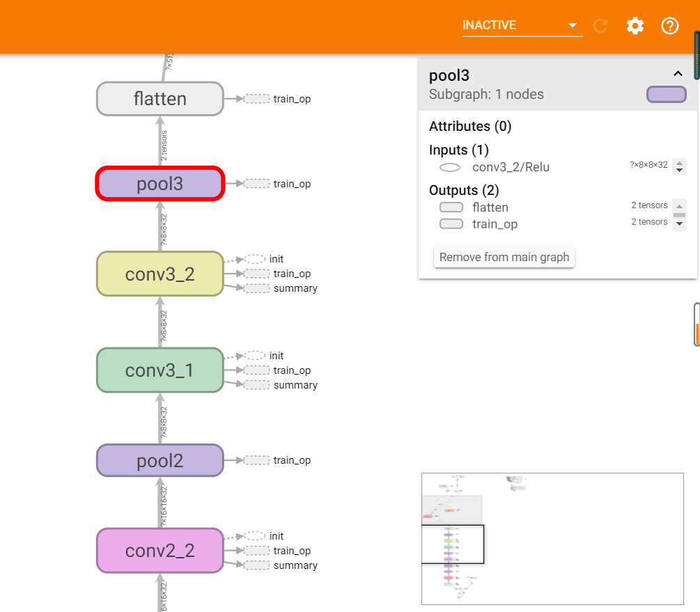Click Remove from main graph button
Screen dimensions: 700x612
(x=504, y=257)
